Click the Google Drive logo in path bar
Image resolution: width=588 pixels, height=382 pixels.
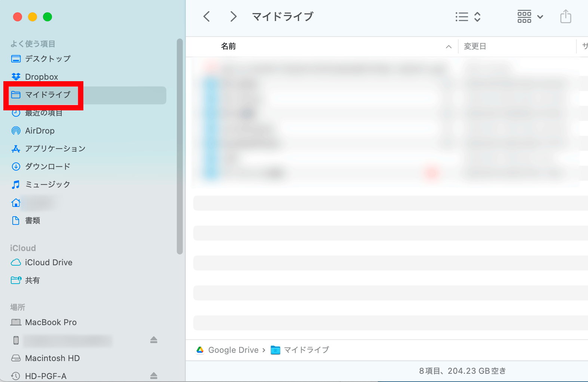pyautogui.click(x=200, y=350)
